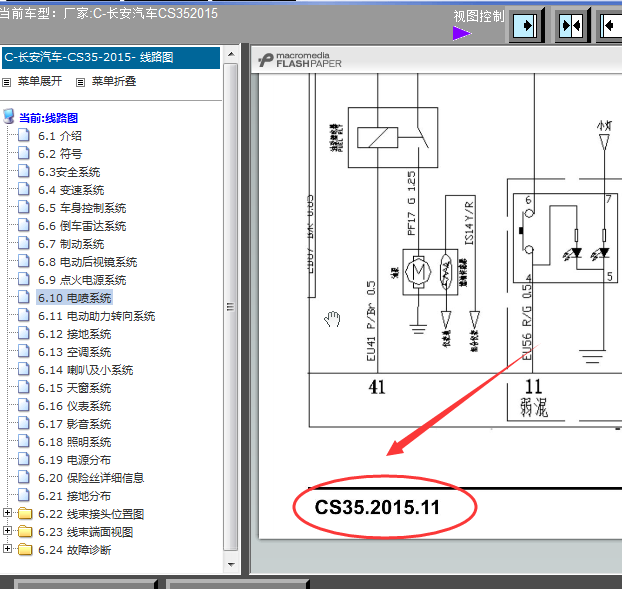Click the second bottom gray button
The image size is (622, 589).
[237, 584]
